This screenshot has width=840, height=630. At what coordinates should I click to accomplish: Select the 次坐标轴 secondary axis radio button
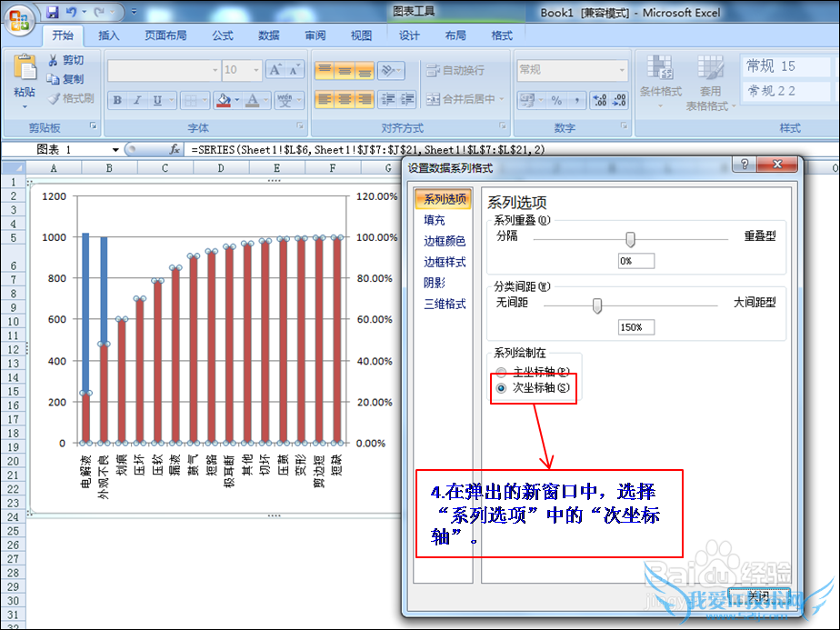(x=501, y=388)
